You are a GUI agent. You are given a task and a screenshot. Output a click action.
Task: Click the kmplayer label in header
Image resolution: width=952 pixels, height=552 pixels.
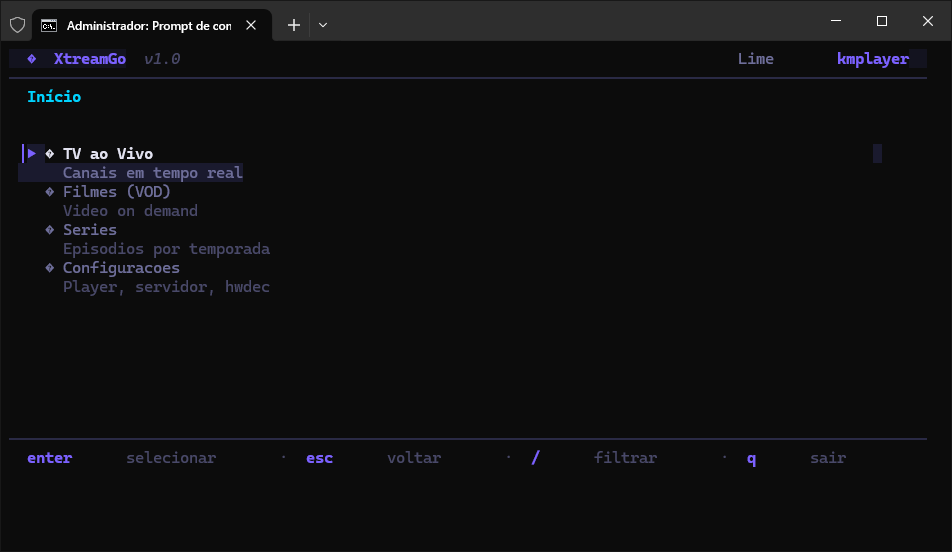tap(873, 59)
